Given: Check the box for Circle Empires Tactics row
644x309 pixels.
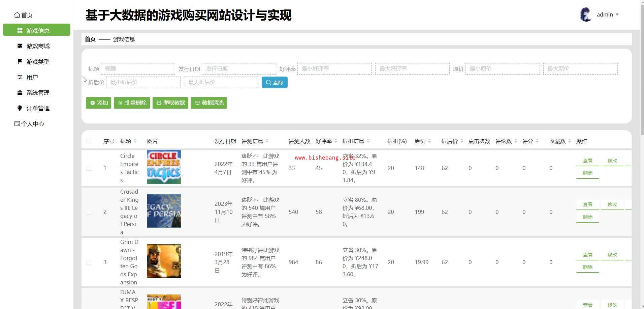Looking at the screenshot, I should click(x=89, y=168).
